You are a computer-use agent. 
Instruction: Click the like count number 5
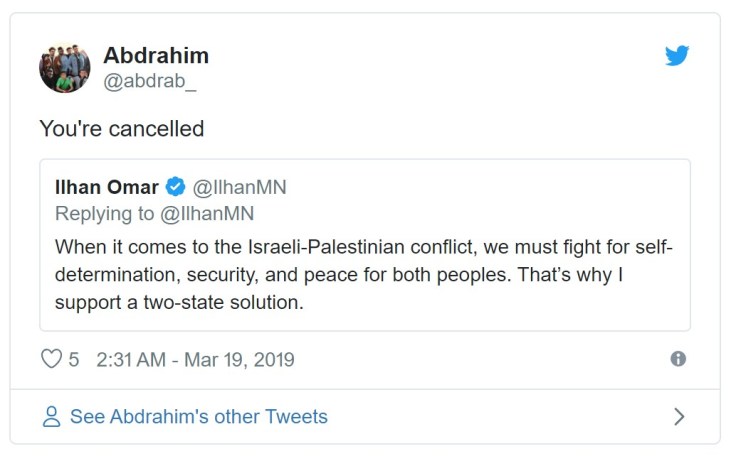point(74,359)
